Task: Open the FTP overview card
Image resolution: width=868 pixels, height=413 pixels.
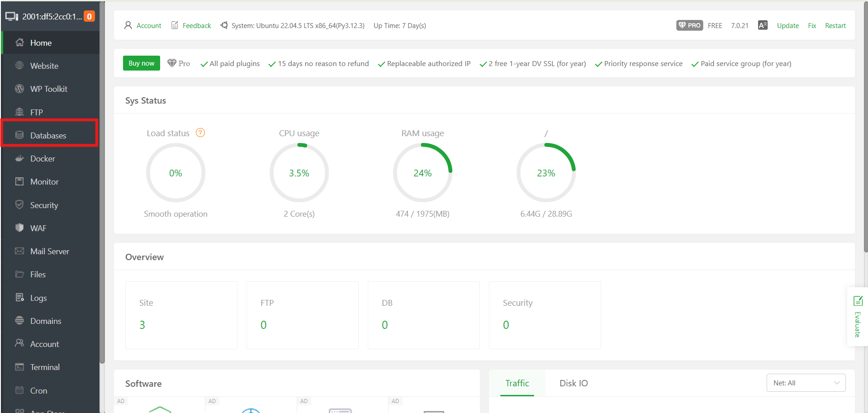Action: pyautogui.click(x=303, y=315)
